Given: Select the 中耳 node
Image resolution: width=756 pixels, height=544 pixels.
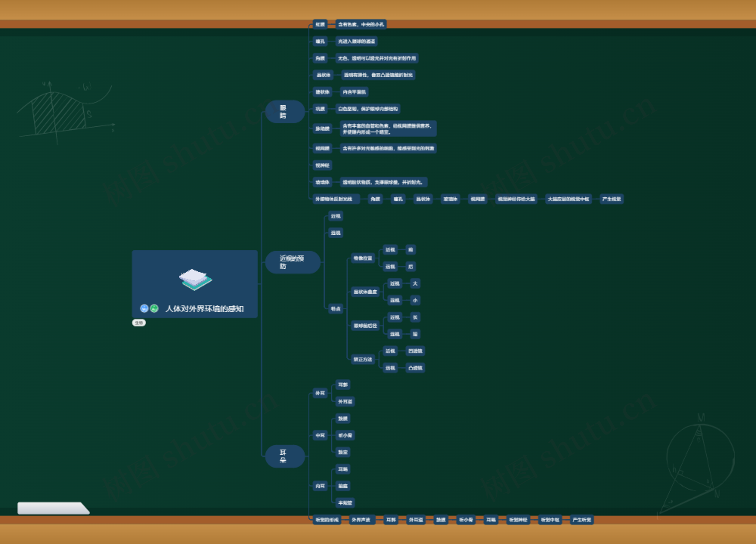Looking at the screenshot, I should (x=320, y=435).
